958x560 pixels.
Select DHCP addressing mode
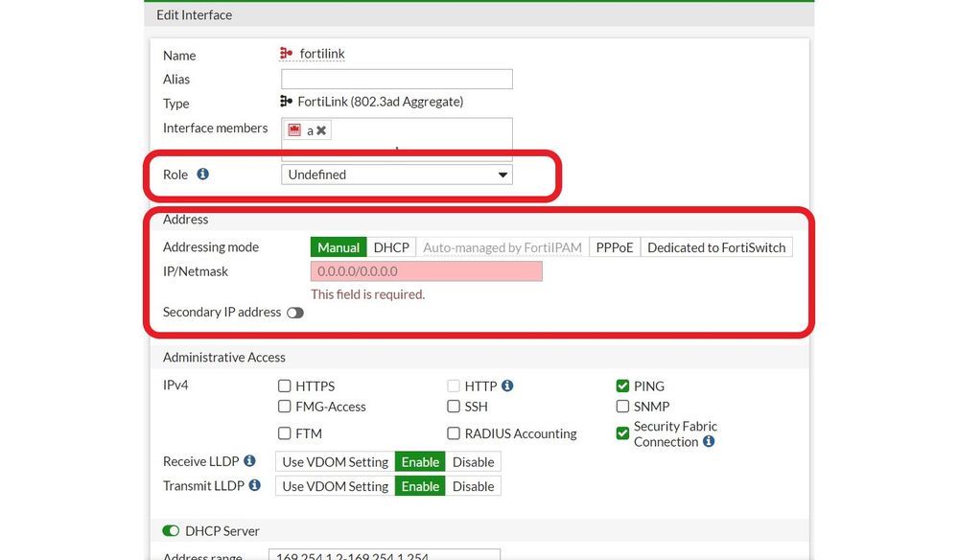[391, 247]
